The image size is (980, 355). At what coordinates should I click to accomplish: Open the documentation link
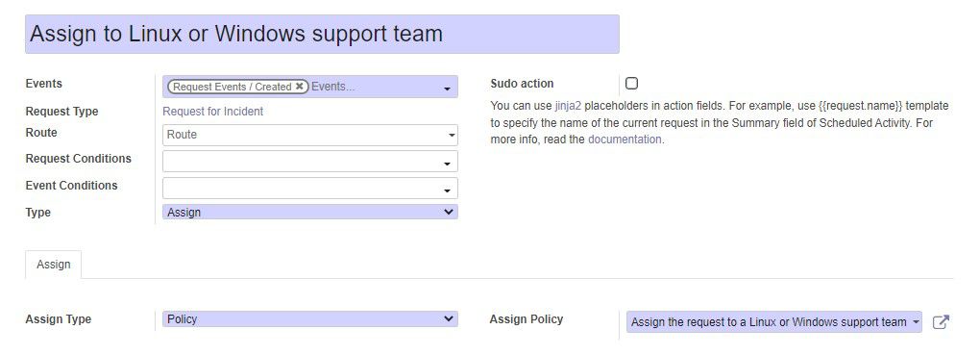coord(625,139)
